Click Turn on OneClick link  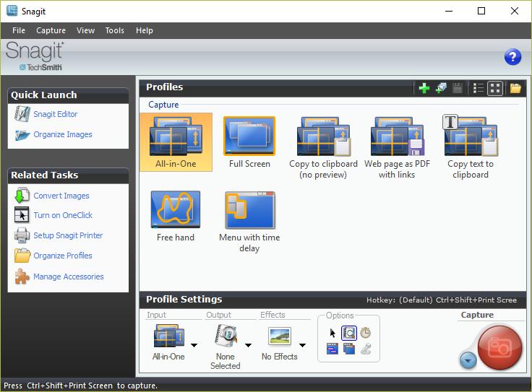[x=63, y=215]
